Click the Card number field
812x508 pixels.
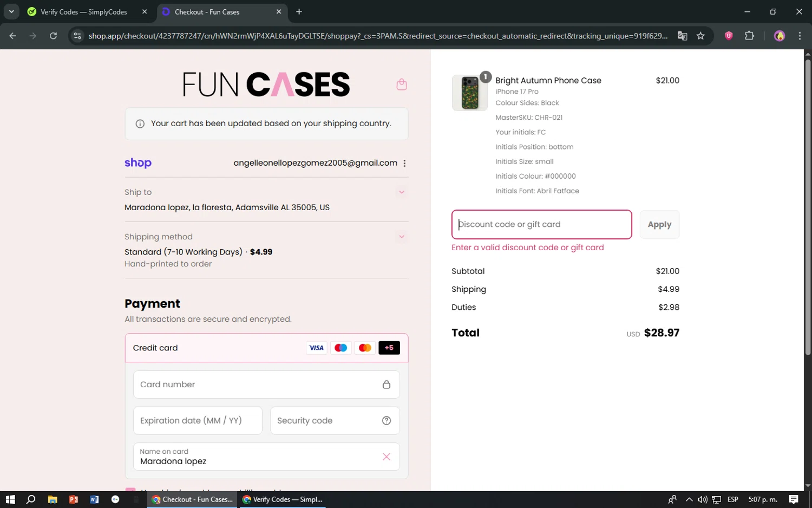(x=266, y=385)
